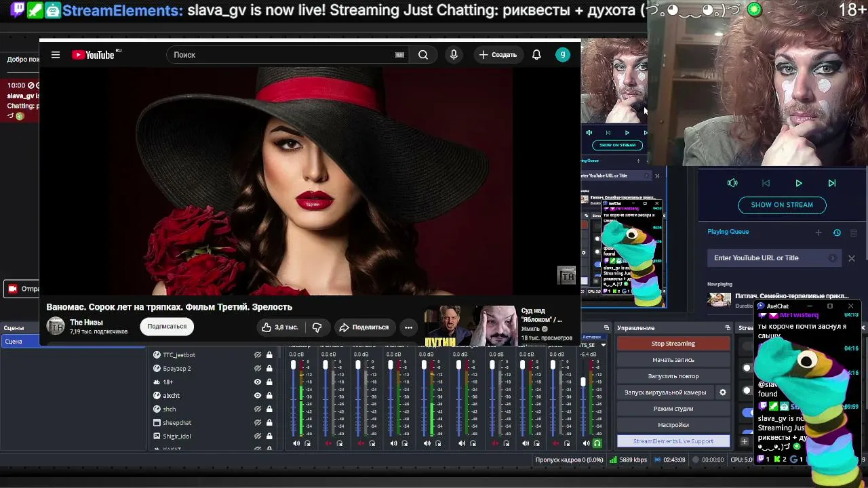Start YouTube voice search with the microphone

454,55
